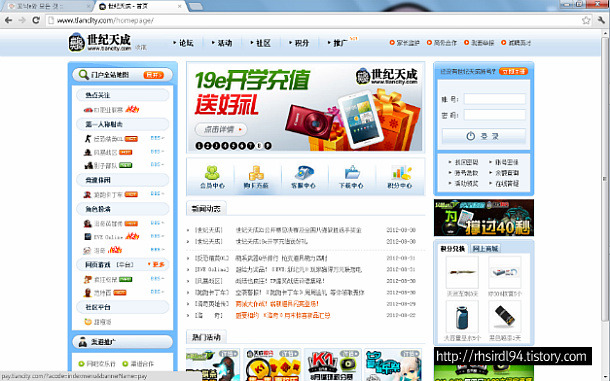The width and height of the screenshot is (610, 381).
Task: Select the 积分兑换 tab
Action: [452, 249]
